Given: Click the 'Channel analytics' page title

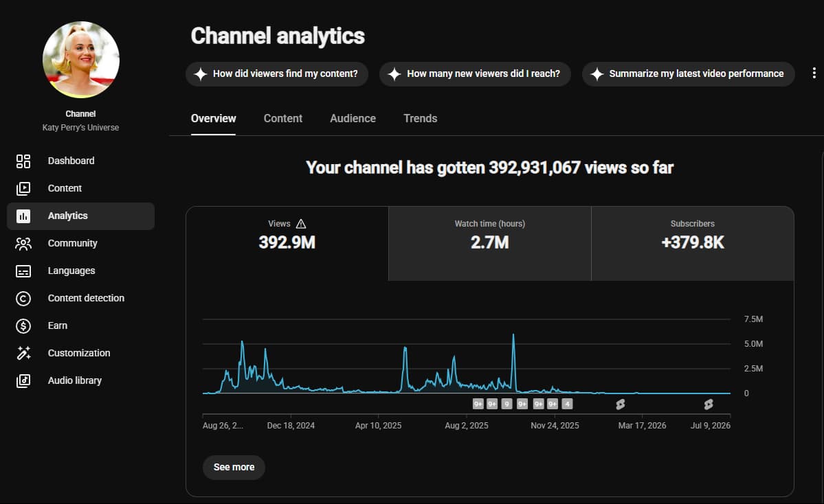Looking at the screenshot, I should [x=278, y=36].
